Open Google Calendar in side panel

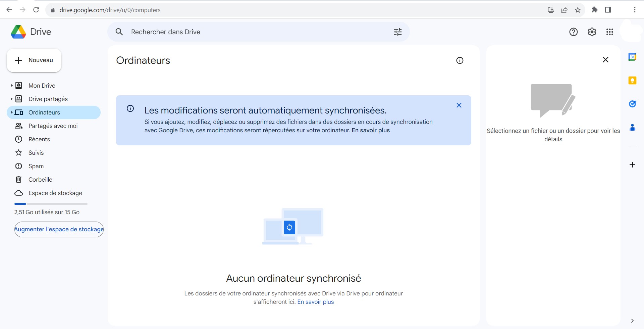click(632, 57)
